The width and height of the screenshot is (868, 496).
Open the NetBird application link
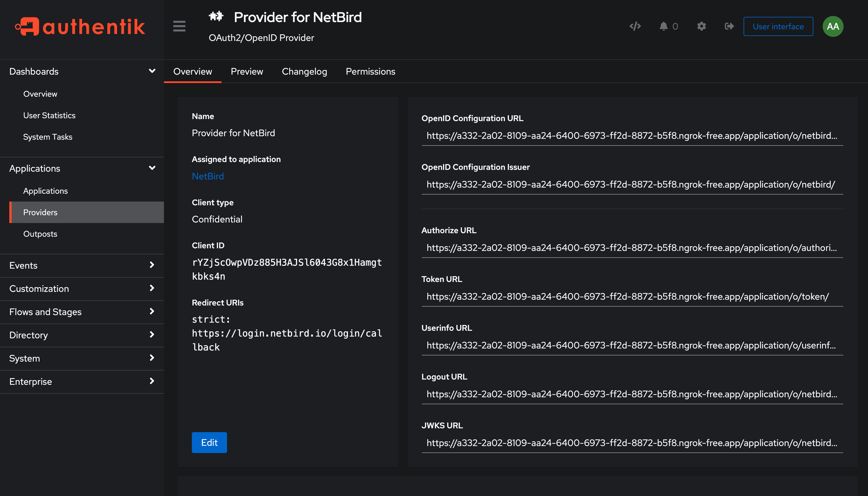click(208, 176)
